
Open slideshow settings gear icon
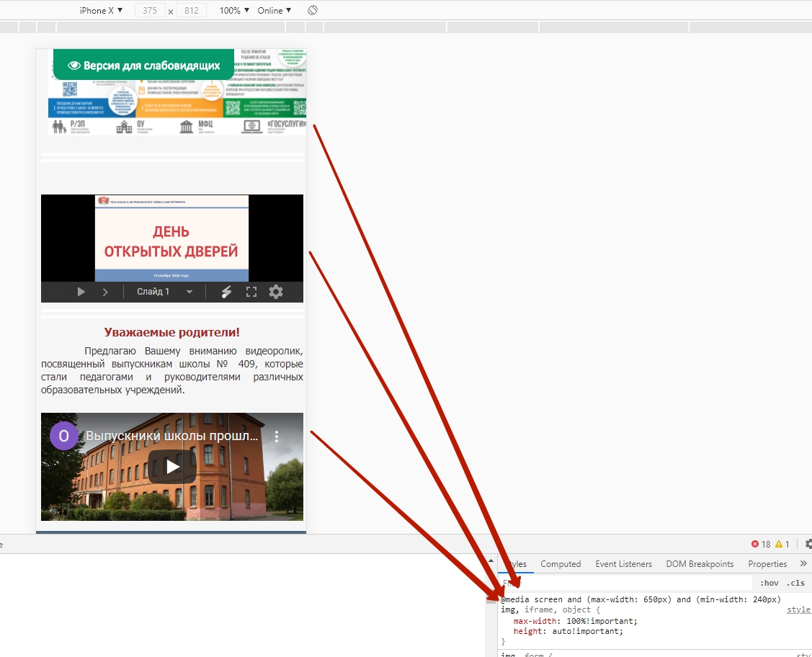pos(276,292)
